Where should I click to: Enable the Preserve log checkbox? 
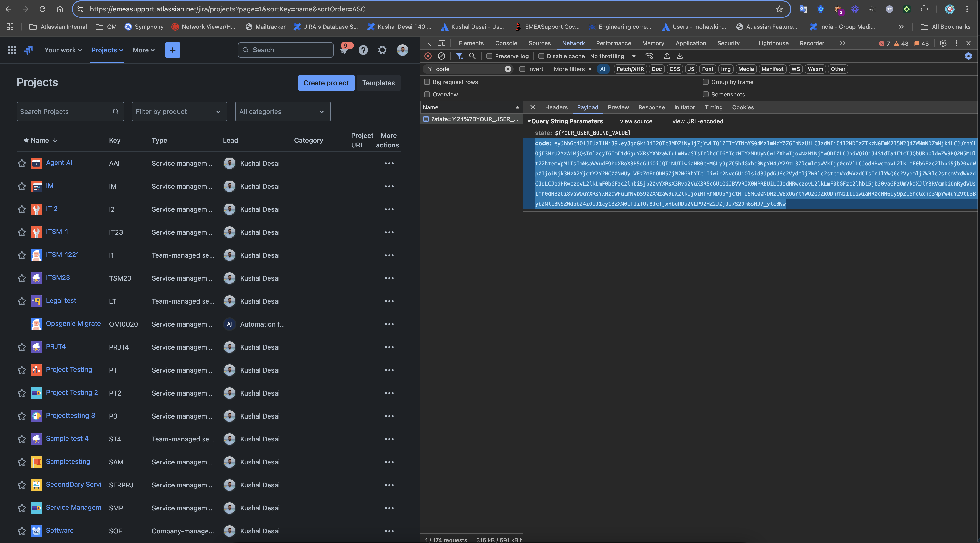click(490, 56)
